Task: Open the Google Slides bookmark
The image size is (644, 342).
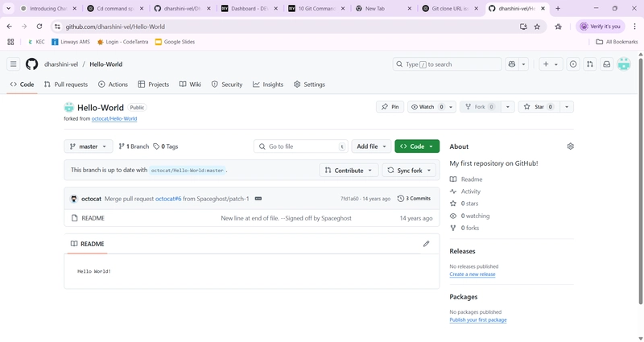Action: click(175, 42)
